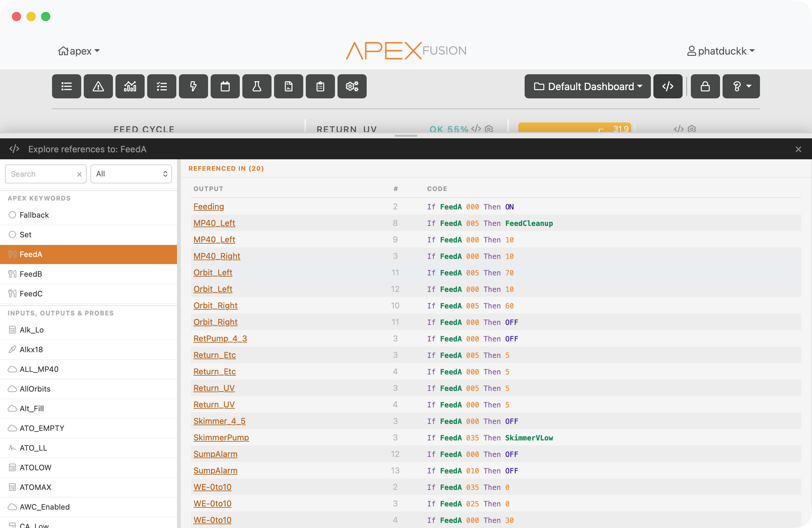Select the Fallback keyword radio button

[13, 215]
